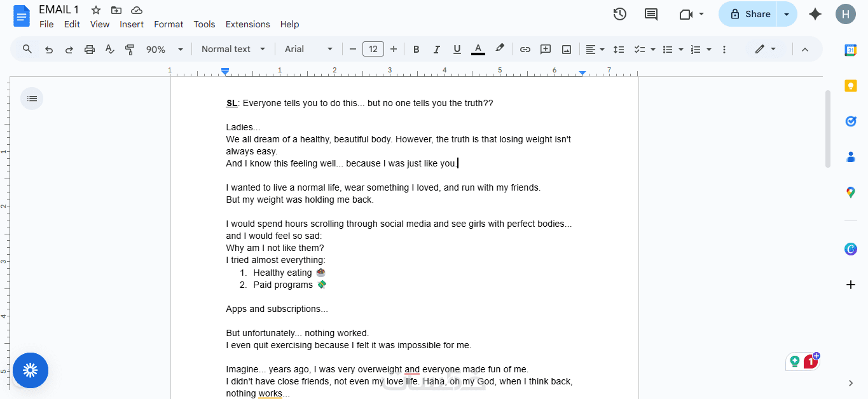Viewport: 868px width, 399px height.
Task: Open the zoom 90% dropdown
Action: (x=165, y=49)
